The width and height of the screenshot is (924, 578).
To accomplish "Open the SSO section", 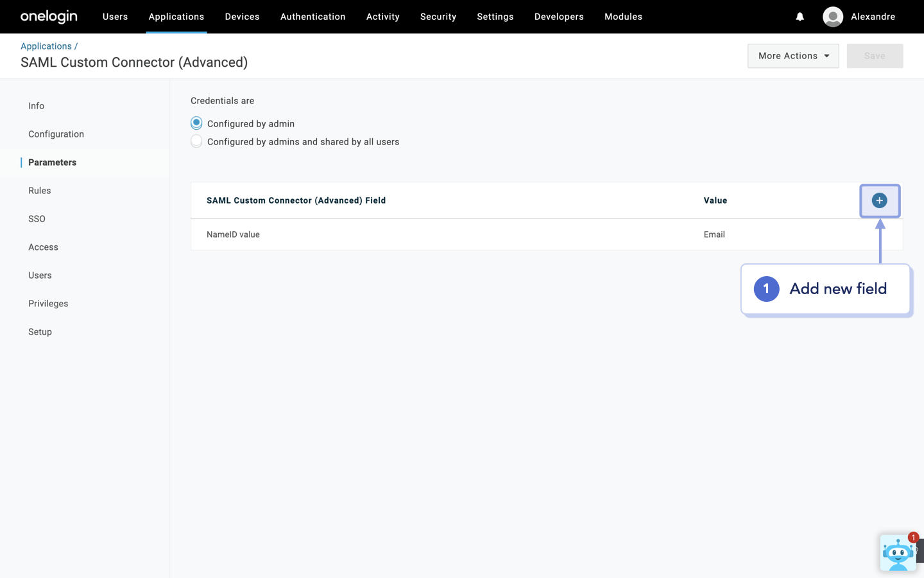I will (37, 218).
